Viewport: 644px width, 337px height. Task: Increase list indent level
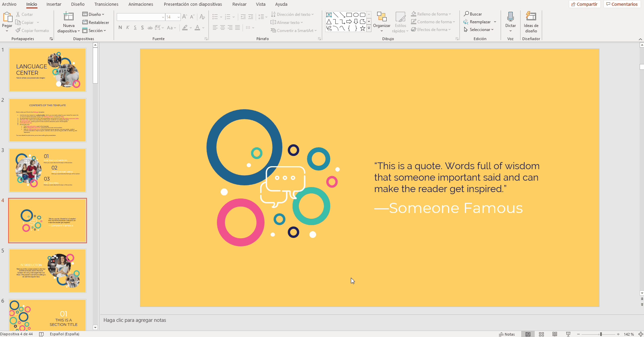click(x=250, y=17)
